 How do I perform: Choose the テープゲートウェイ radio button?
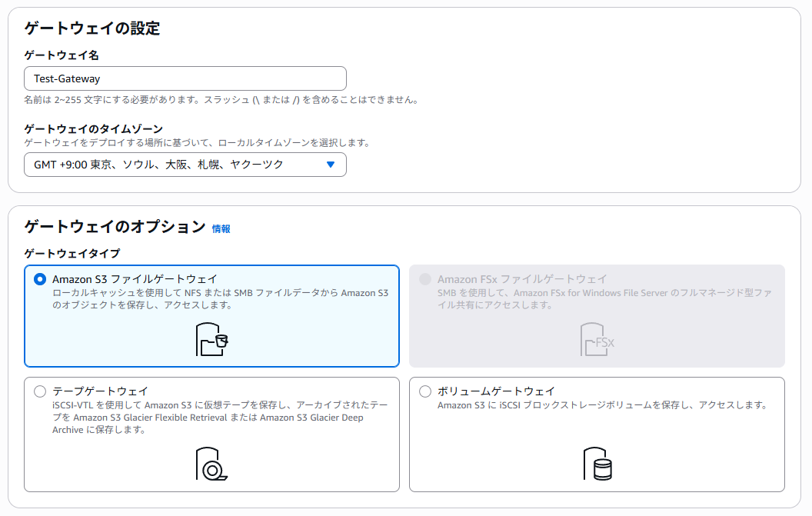coord(40,391)
